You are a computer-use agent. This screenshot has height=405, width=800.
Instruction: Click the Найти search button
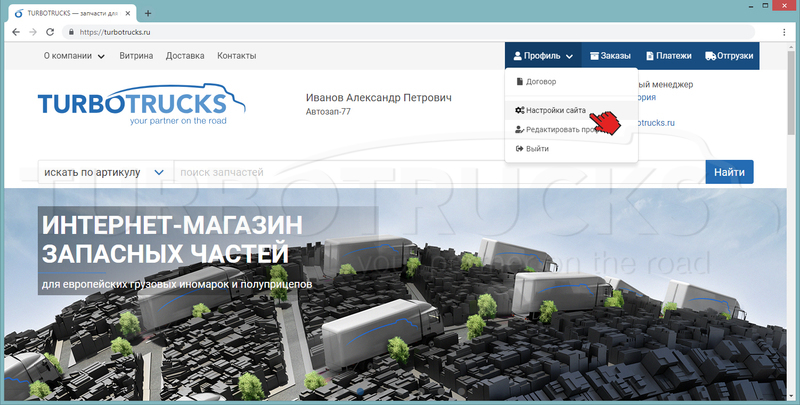(730, 172)
